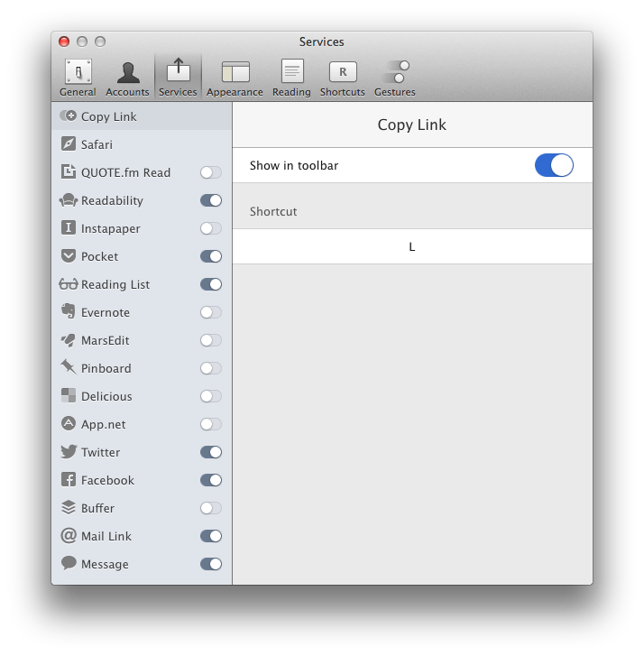Image resolution: width=644 pixels, height=656 pixels.
Task: Click the Buffer layers icon
Action: [69, 507]
